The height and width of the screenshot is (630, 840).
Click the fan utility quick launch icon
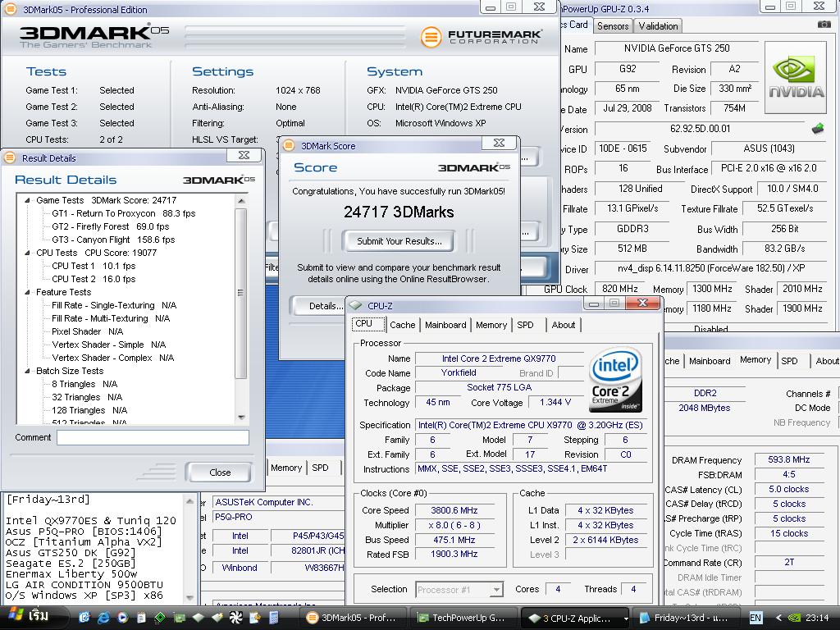(x=235, y=618)
